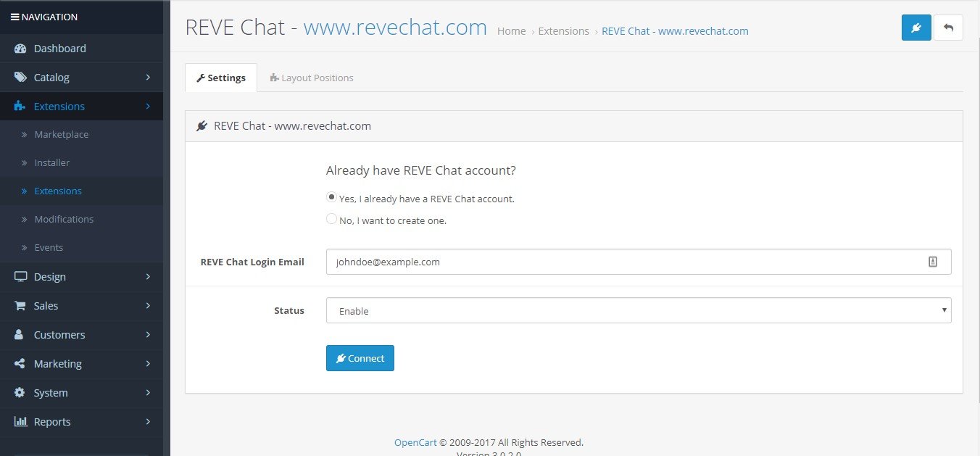Viewport: 980px width, 456px height.
Task: Open the Settings tab
Action: coord(221,78)
